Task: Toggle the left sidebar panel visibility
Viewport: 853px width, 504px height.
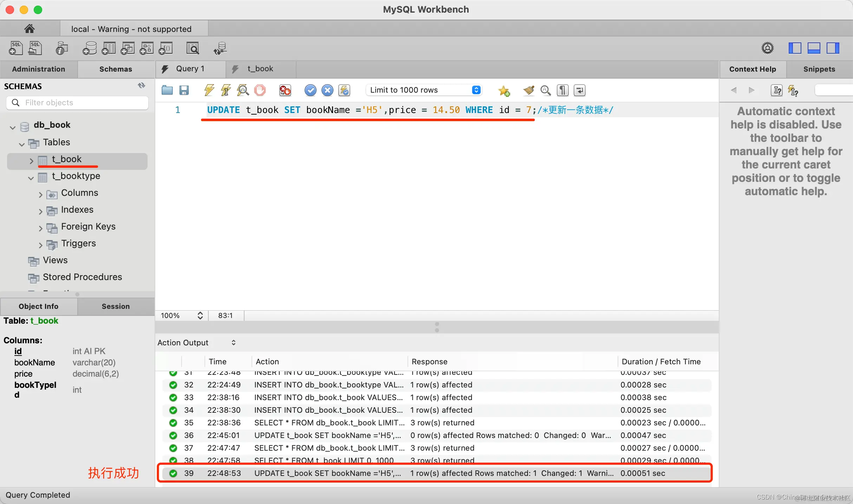Action: click(795, 48)
